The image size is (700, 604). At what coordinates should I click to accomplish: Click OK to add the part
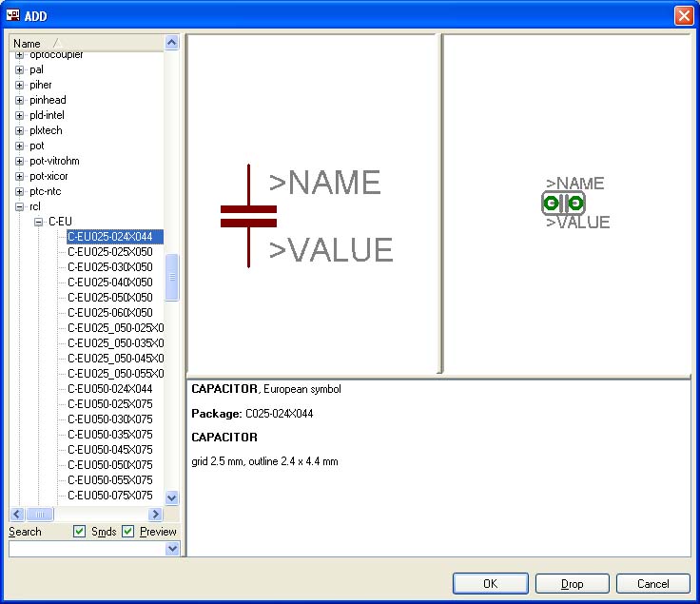tap(490, 583)
